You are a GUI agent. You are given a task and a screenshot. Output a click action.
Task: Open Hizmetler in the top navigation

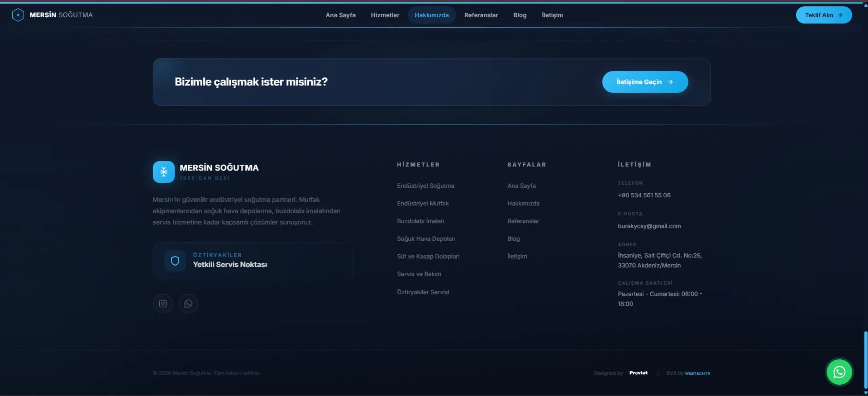385,15
